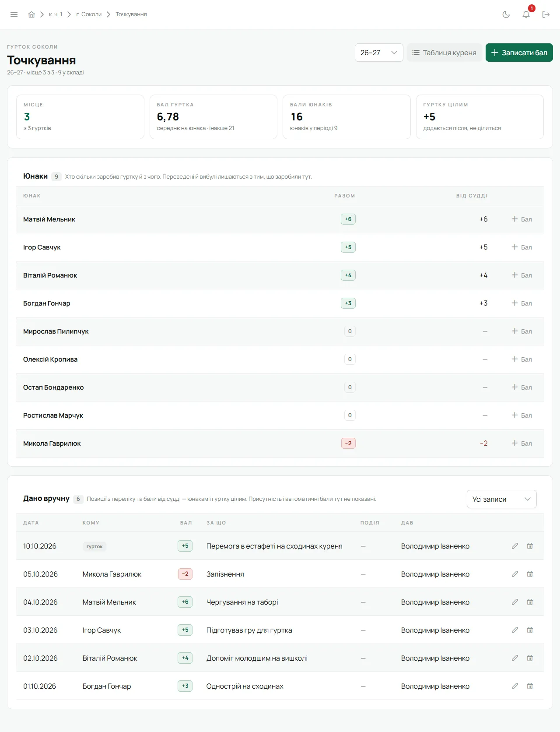Click the Записати бал button
Image resolution: width=560 pixels, height=732 pixels.
519,53
